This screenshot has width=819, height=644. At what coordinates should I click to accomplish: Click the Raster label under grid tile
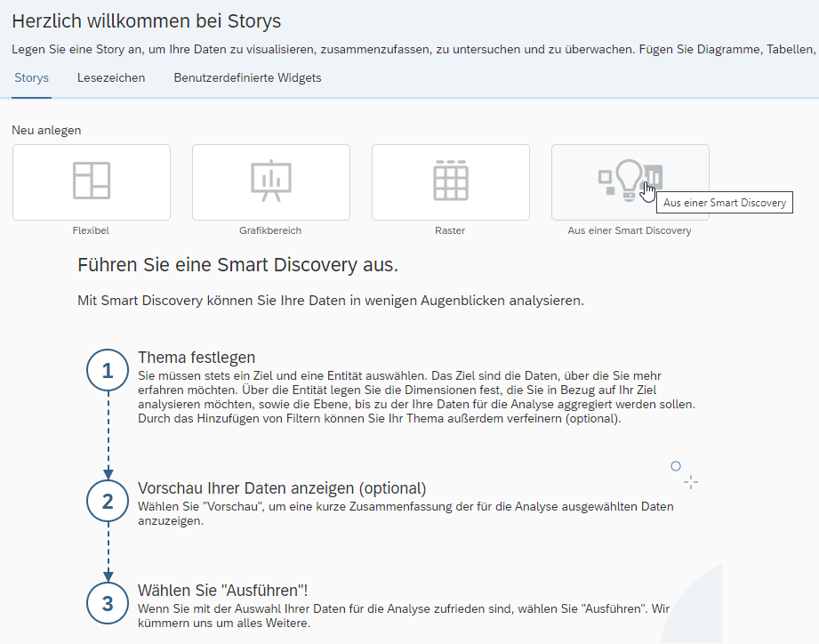click(450, 230)
